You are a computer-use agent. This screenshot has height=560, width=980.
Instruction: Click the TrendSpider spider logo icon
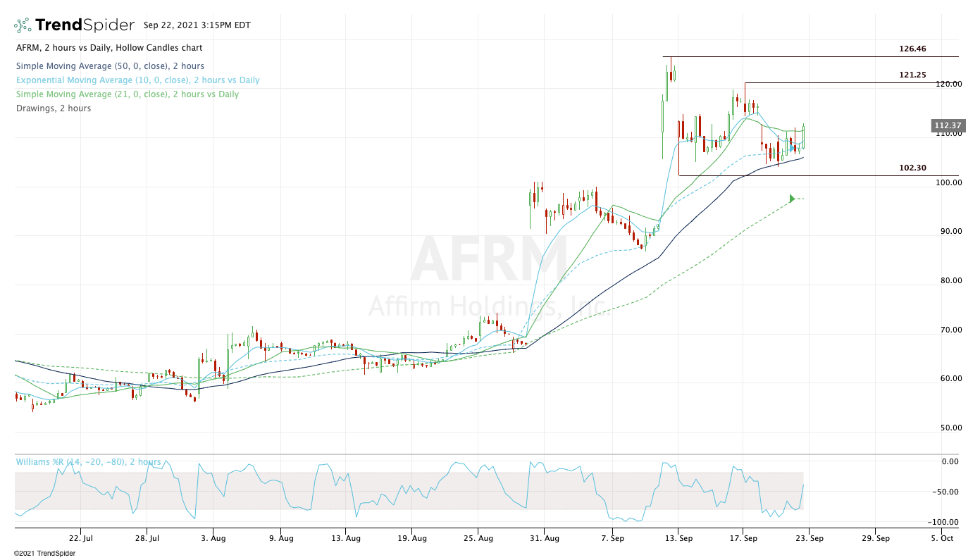pyautogui.click(x=23, y=25)
